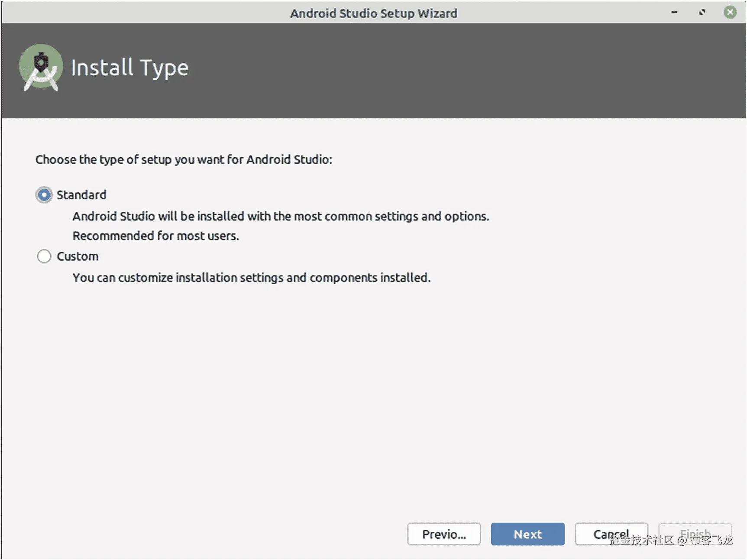Click "Choose the type of setup" prompt text

(x=184, y=160)
